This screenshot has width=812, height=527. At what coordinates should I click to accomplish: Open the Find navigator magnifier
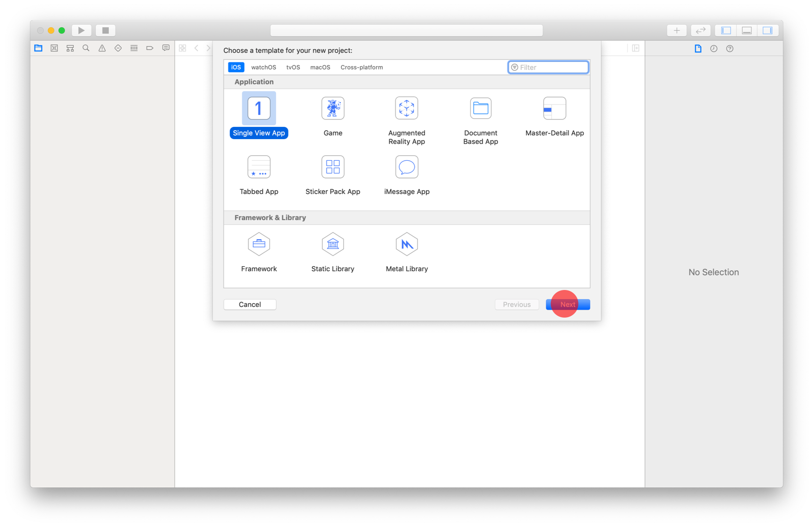pyautogui.click(x=86, y=48)
